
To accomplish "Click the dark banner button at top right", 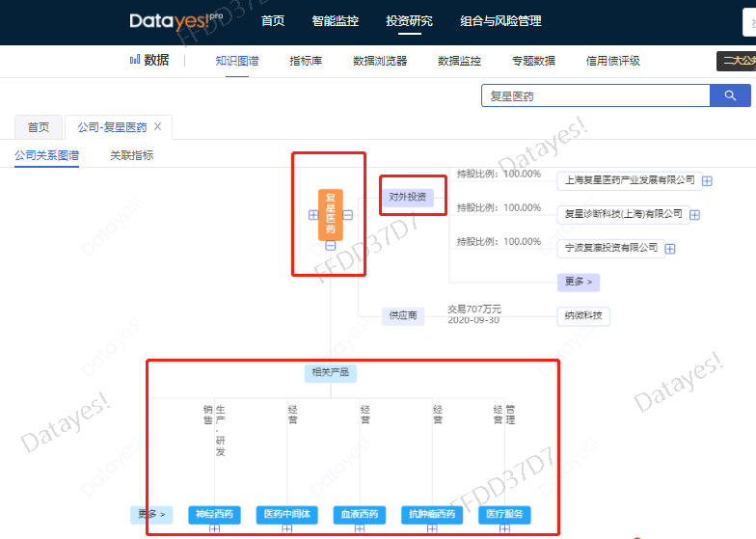I will pos(737,61).
